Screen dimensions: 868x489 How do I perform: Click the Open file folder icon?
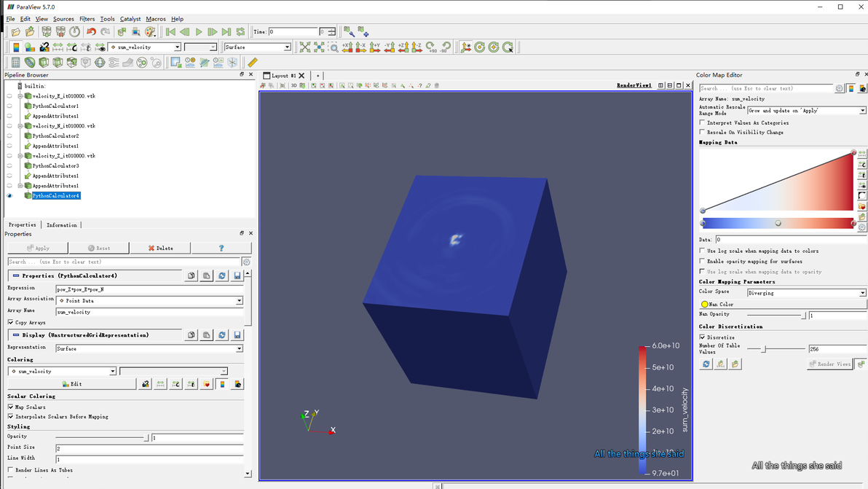click(x=16, y=32)
